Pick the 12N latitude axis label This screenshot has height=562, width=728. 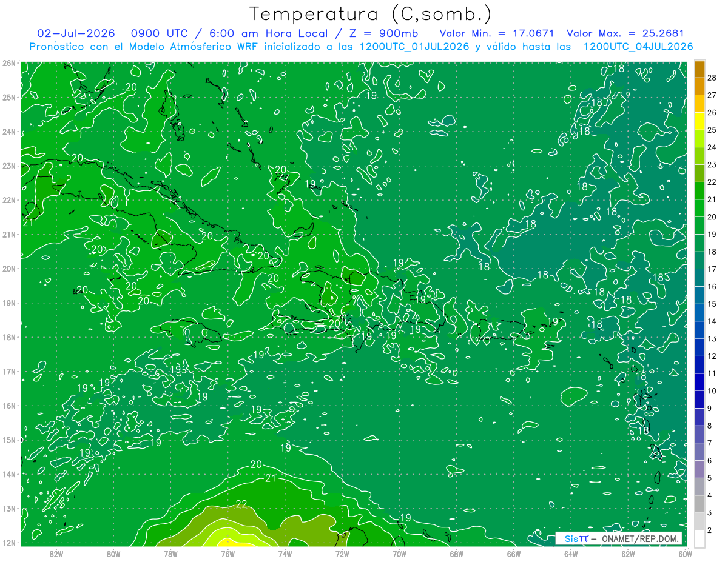coord(9,543)
